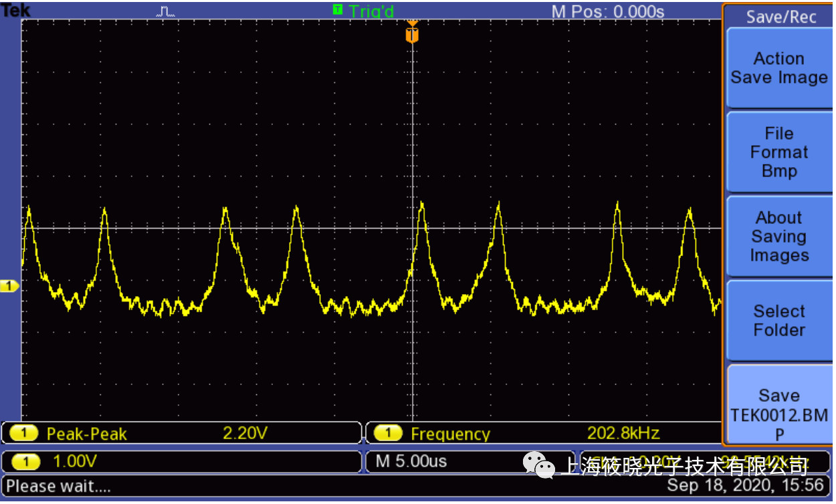
Task: Click channel 1 badge beside Frequency
Action: pyautogui.click(x=388, y=434)
